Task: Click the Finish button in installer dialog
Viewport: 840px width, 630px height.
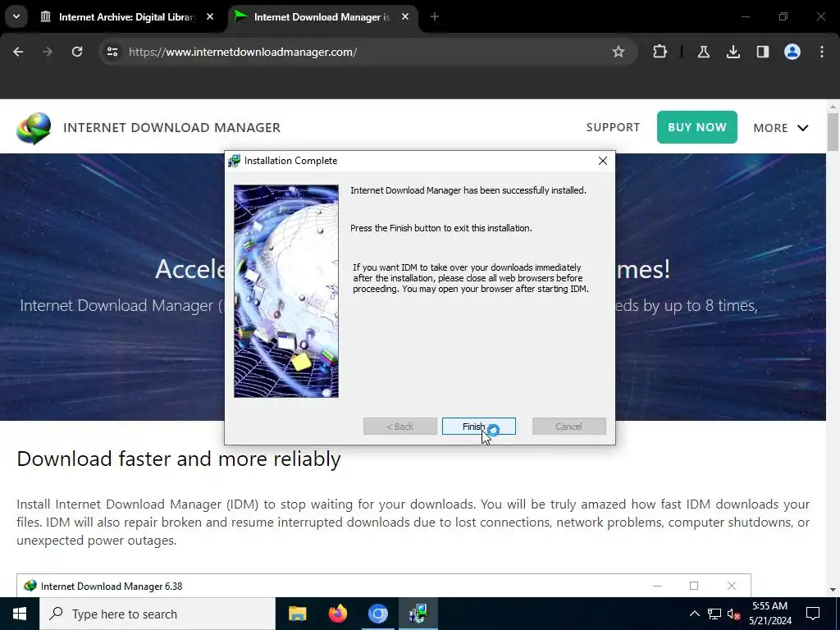Action: tap(478, 427)
